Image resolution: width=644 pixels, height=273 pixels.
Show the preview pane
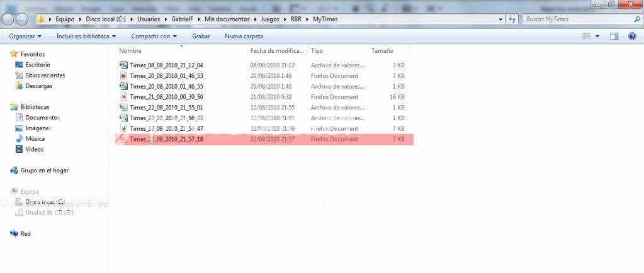(614, 36)
